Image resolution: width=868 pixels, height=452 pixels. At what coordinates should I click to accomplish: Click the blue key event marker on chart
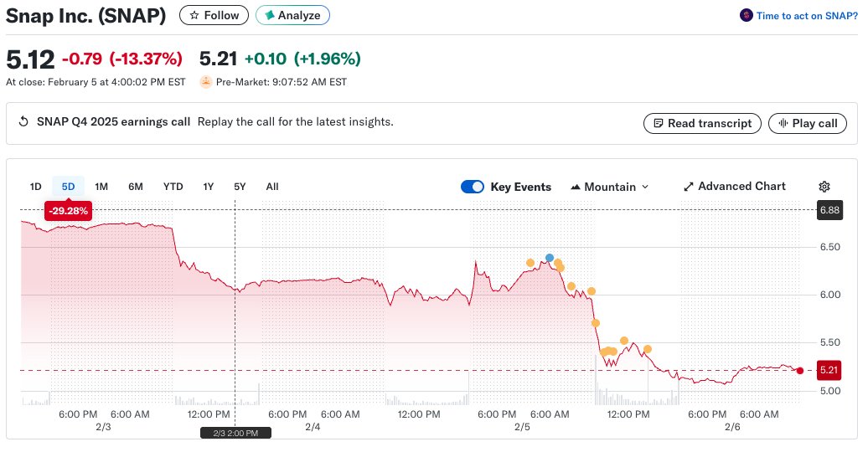click(549, 258)
